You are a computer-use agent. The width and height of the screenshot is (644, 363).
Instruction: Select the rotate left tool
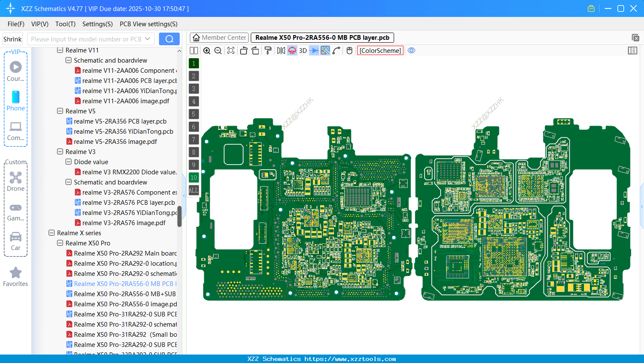point(244,50)
